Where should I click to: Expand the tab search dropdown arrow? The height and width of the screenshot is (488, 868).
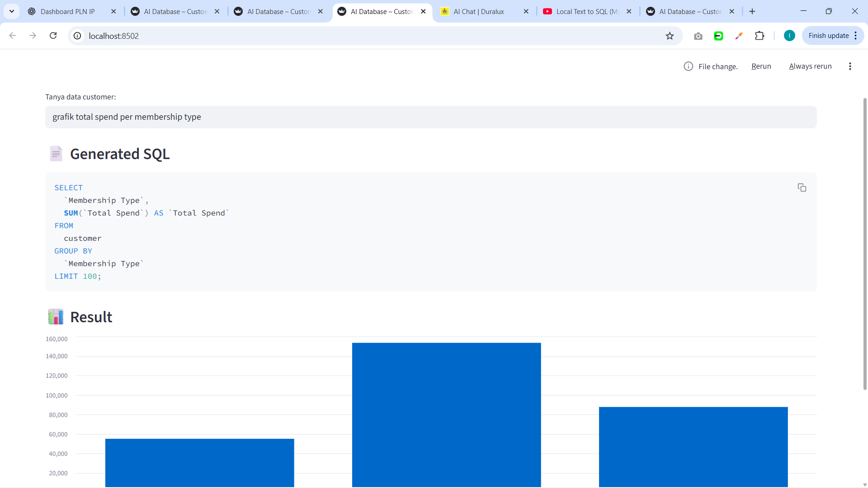tap(12, 11)
